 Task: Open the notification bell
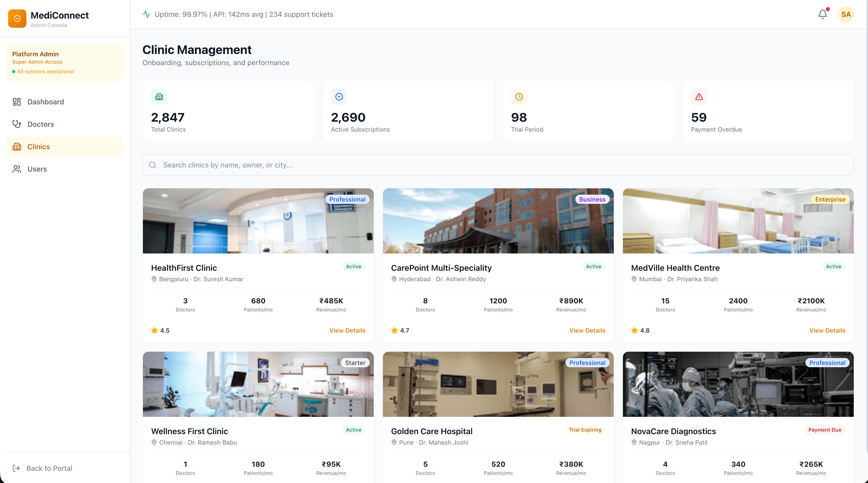(822, 14)
